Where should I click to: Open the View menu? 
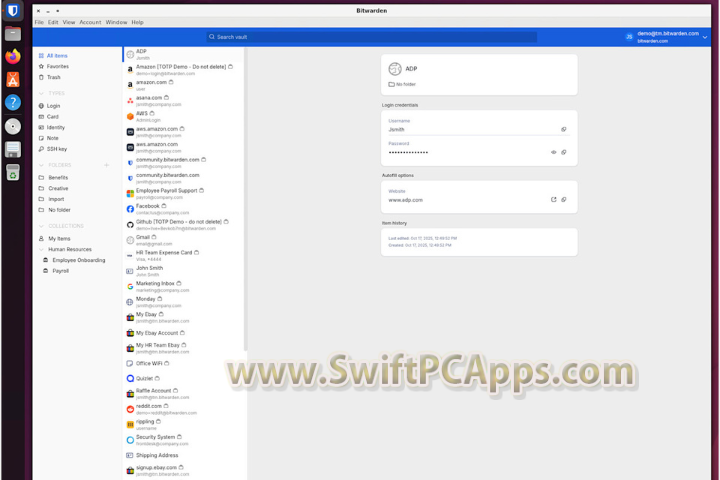pyautogui.click(x=69, y=22)
